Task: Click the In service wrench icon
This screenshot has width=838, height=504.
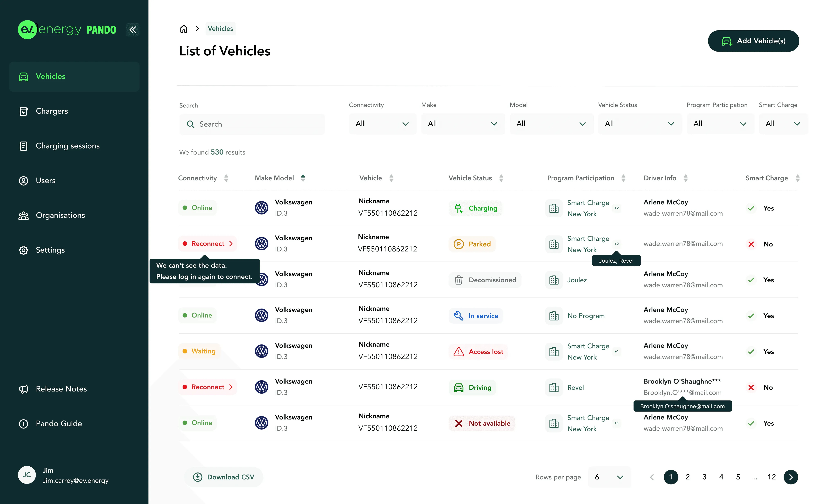Action: click(458, 315)
